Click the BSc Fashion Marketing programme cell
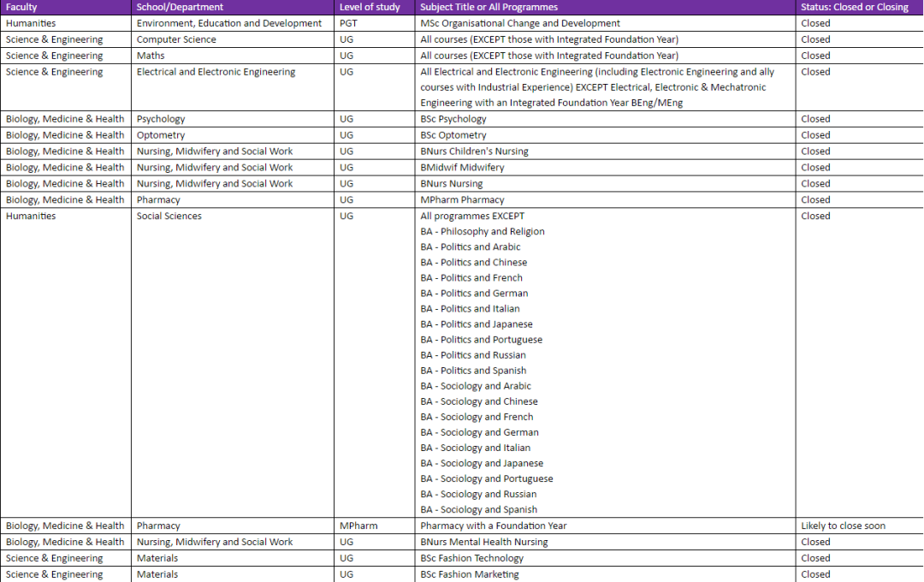Viewport: 924px width, 582px height. tap(470, 574)
